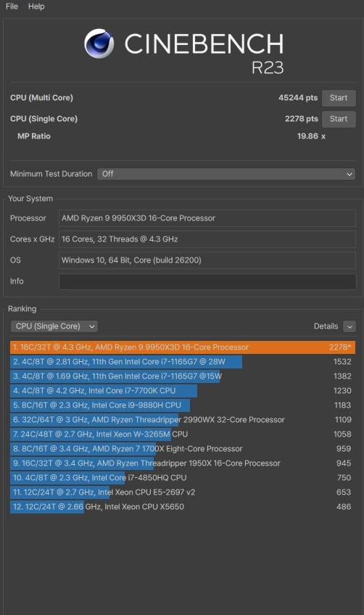Select the Threadripper 2990WX ranking entry
Viewport: 364px width, 615px height.
point(183,420)
